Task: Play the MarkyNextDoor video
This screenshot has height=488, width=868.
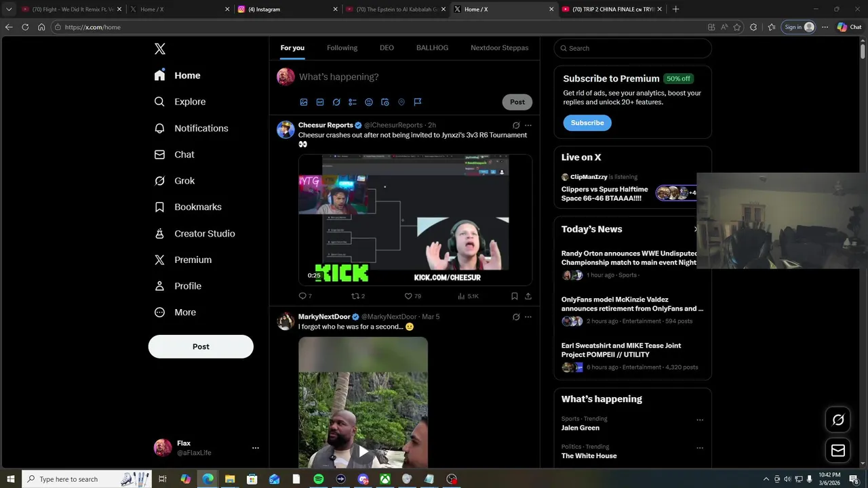Action: [x=363, y=451]
